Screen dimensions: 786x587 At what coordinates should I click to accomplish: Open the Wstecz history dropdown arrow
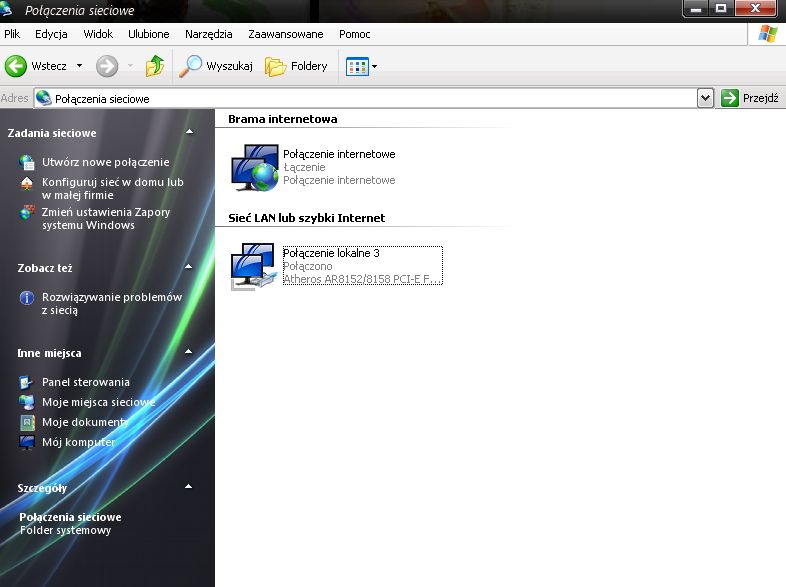[x=79, y=66]
